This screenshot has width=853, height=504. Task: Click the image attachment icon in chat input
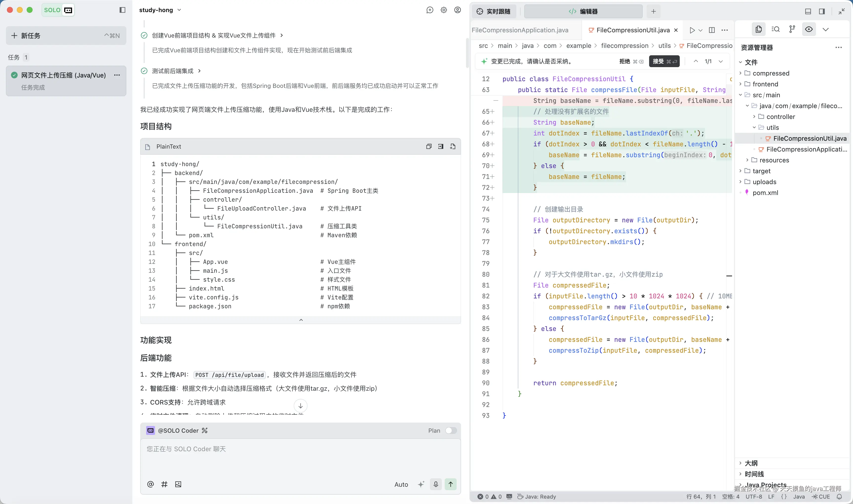pos(178,484)
